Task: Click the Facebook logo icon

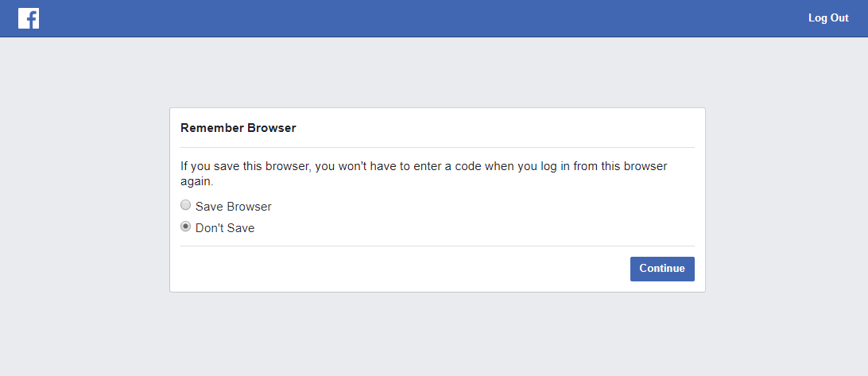Action: [x=29, y=18]
